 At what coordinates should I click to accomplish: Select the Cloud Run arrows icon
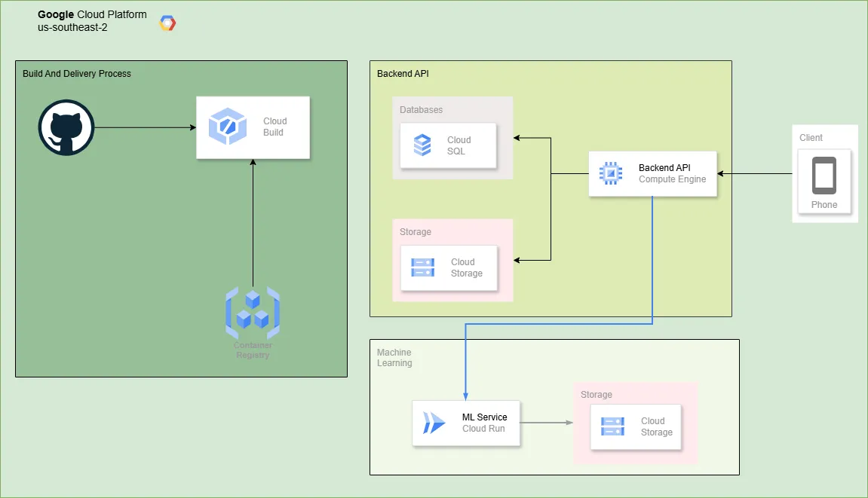coord(434,423)
